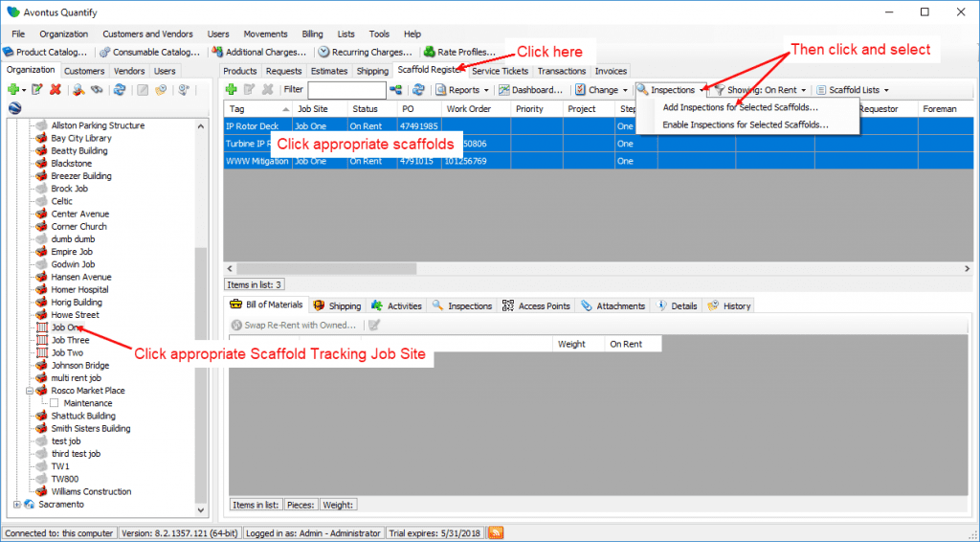This screenshot has height=542, width=980.
Task: Expand Sacramento tree node
Action: click(17, 505)
